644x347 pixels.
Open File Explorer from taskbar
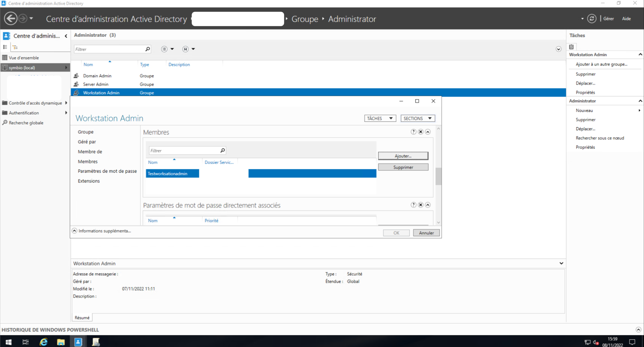61,342
